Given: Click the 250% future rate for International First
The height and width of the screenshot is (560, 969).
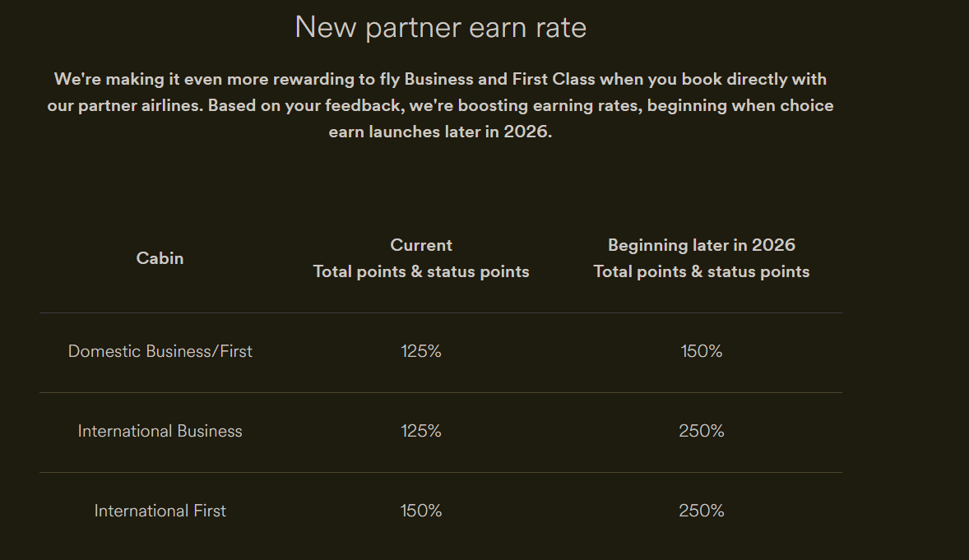Looking at the screenshot, I should pos(701,511).
